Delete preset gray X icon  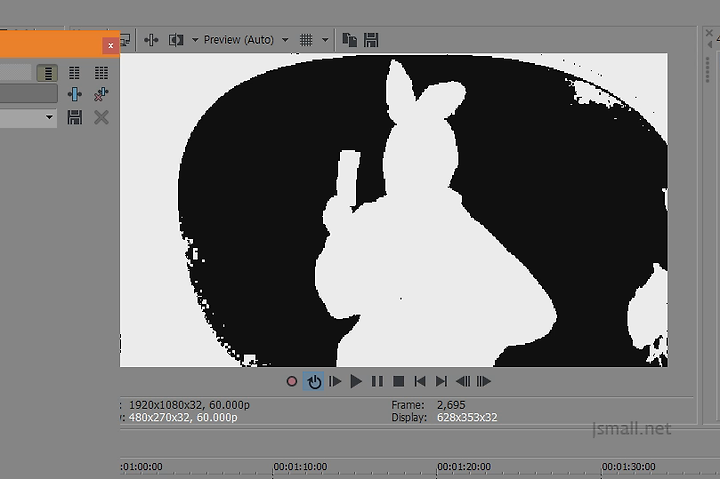[x=101, y=118]
